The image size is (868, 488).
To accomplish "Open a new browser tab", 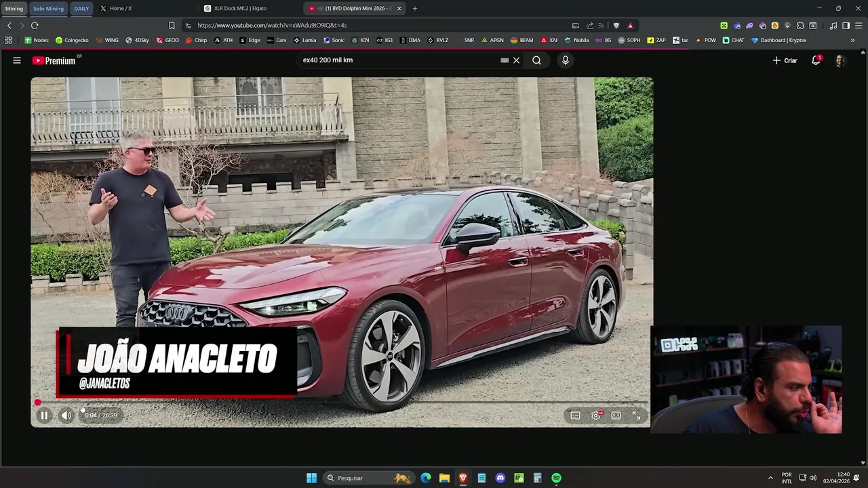I will [415, 8].
